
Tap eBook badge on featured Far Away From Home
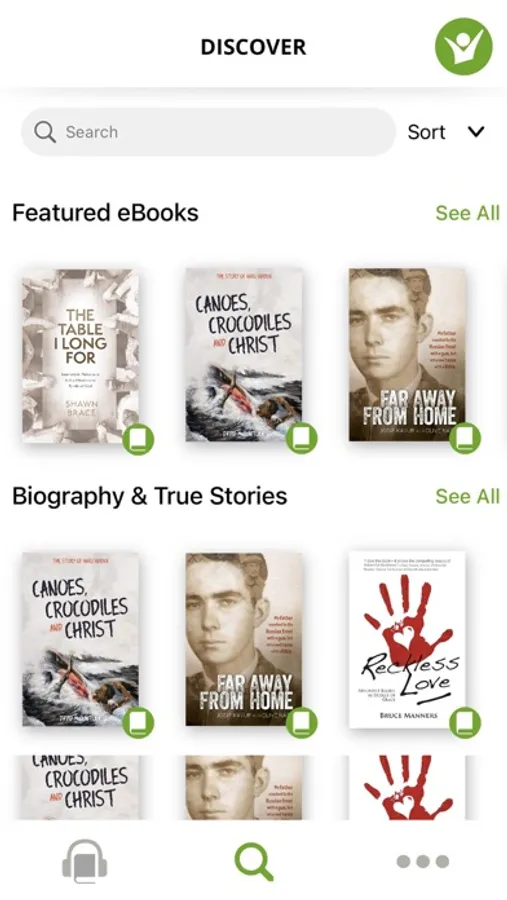pos(465,439)
